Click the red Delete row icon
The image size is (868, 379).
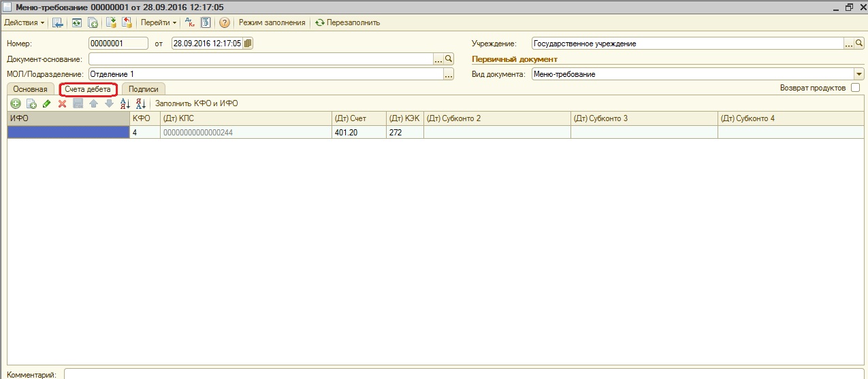(x=62, y=103)
